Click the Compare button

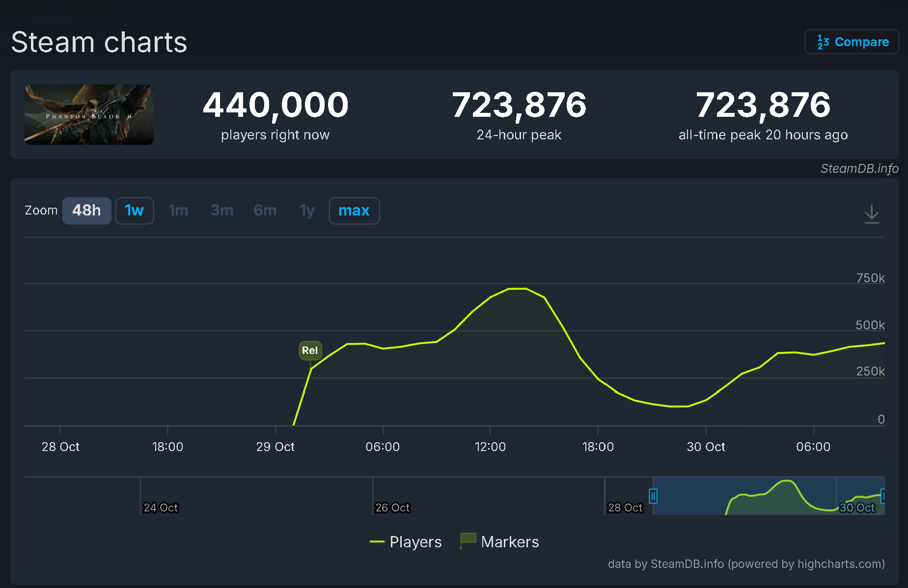click(852, 42)
